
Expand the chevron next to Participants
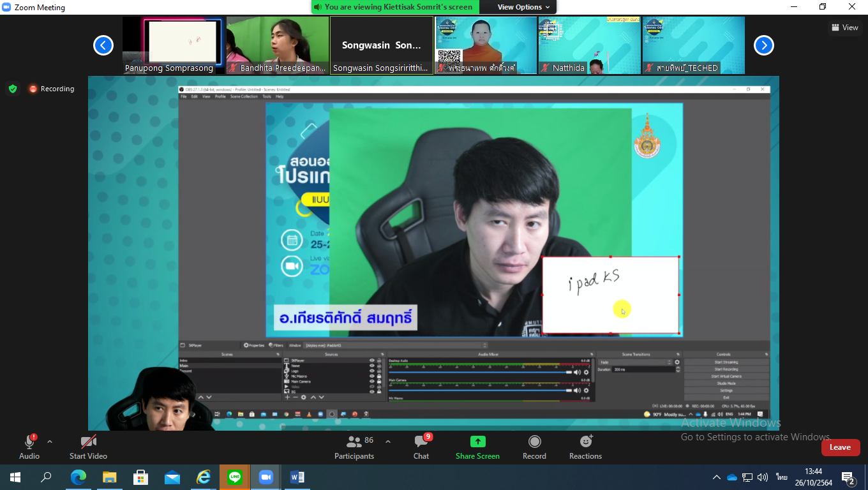(388, 442)
